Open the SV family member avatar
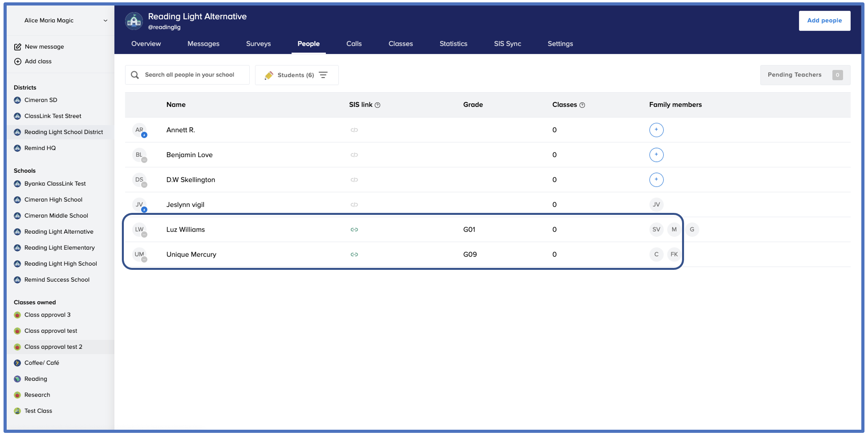Viewport: 868px width, 436px height. pos(656,229)
